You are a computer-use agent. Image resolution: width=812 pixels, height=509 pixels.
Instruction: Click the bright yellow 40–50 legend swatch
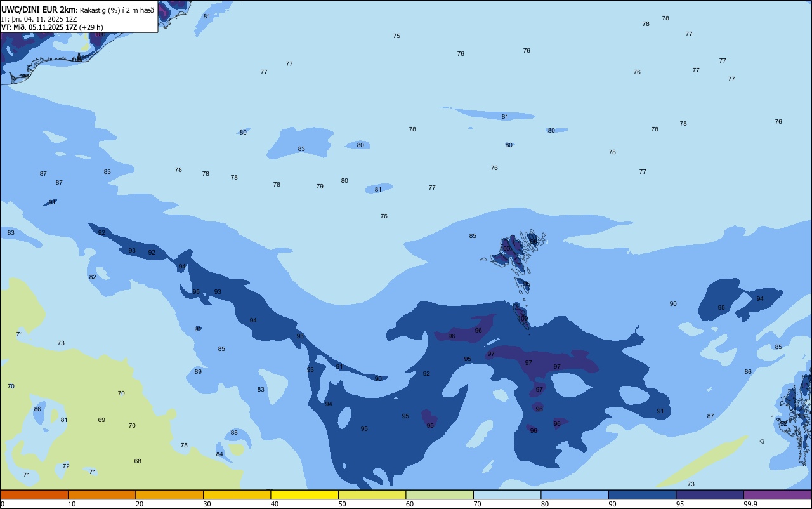304,494
